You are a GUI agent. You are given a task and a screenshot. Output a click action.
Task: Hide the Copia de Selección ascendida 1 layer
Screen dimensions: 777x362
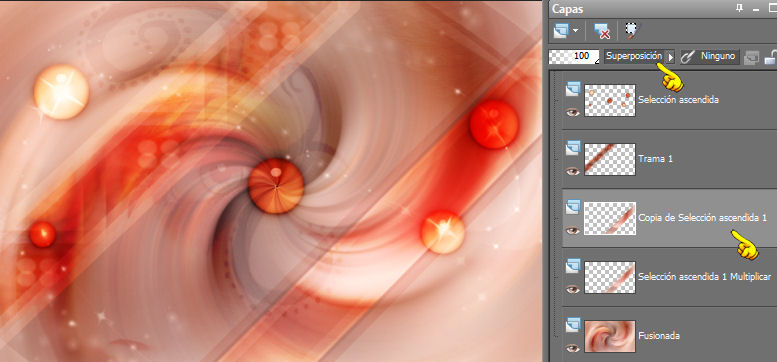[x=573, y=230]
